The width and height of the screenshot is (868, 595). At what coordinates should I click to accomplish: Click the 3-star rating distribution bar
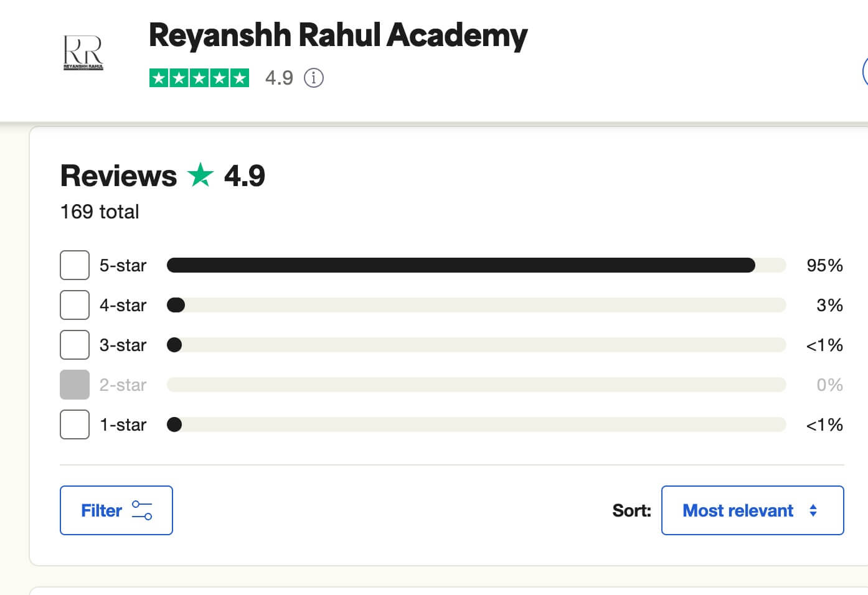476,345
